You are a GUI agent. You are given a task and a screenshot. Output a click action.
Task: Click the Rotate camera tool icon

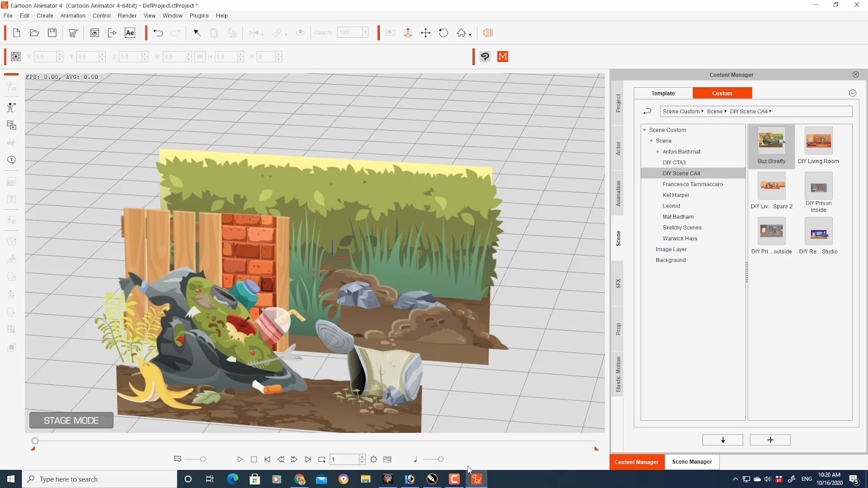(443, 33)
